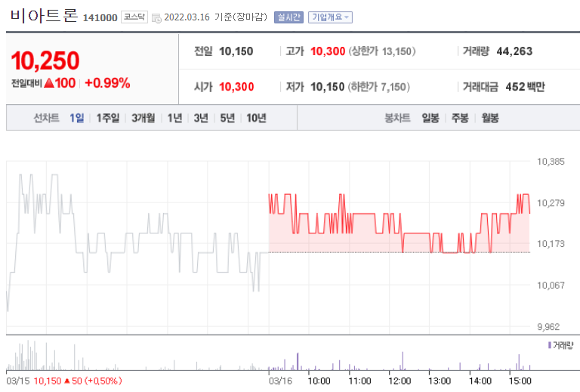Viewport: 580px width, 392px height.
Task: Click the 거래량 legend in volume chart
Action: coord(561,345)
